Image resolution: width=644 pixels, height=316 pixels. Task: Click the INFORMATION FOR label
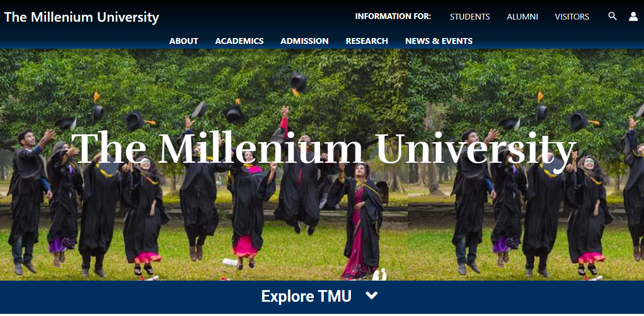click(393, 16)
